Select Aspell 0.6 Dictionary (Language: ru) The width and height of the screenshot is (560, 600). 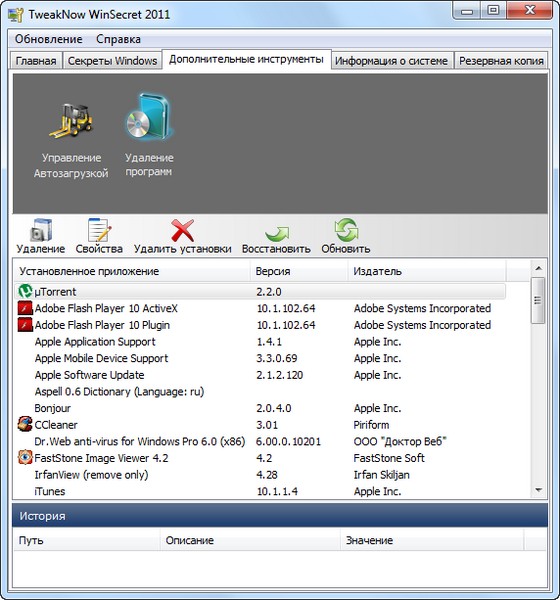click(x=260, y=391)
